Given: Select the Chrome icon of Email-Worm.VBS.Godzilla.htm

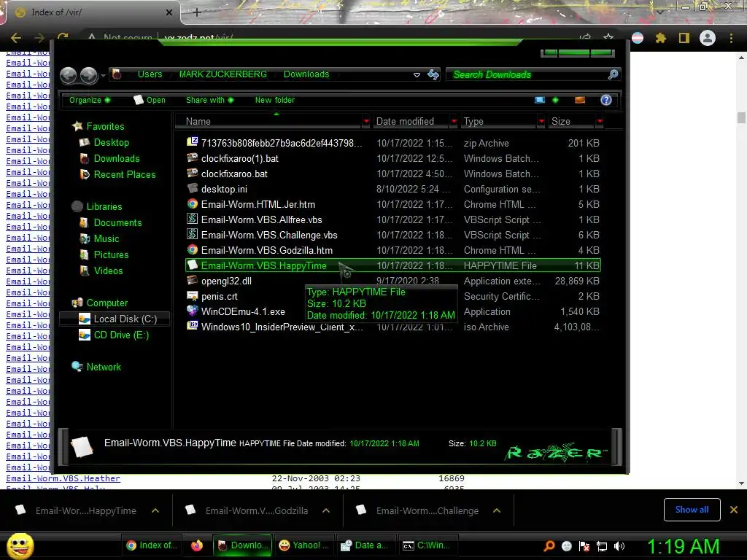Looking at the screenshot, I should point(193,249).
